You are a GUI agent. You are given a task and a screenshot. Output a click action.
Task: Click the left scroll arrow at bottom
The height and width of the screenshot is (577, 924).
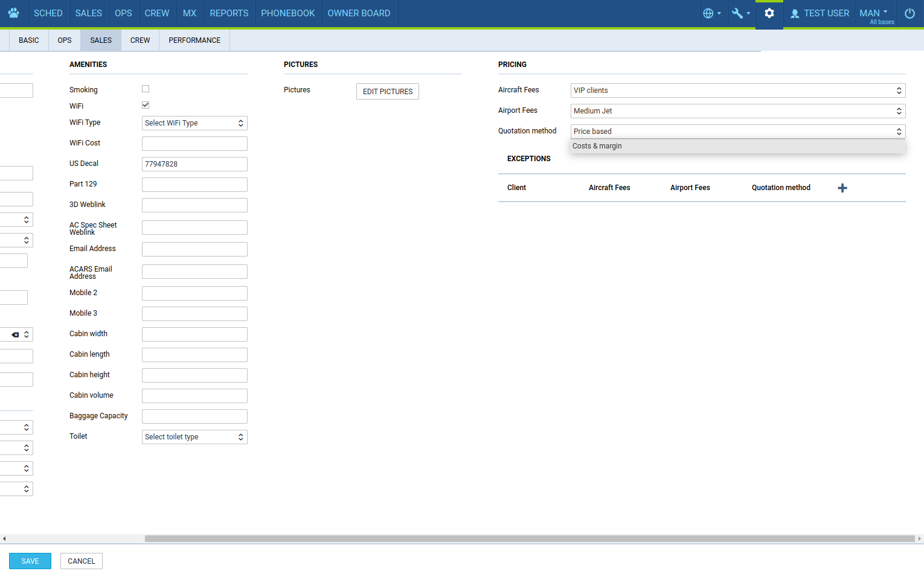point(4,539)
